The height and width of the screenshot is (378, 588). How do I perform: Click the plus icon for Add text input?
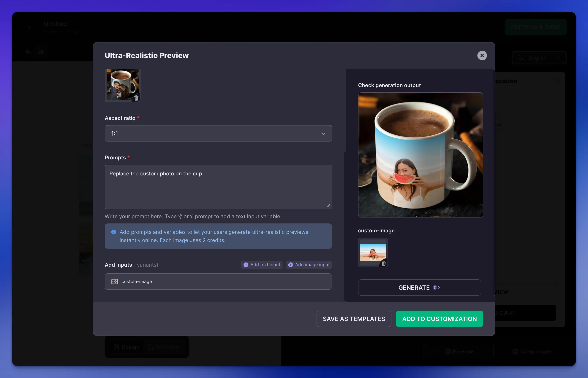tap(246, 265)
